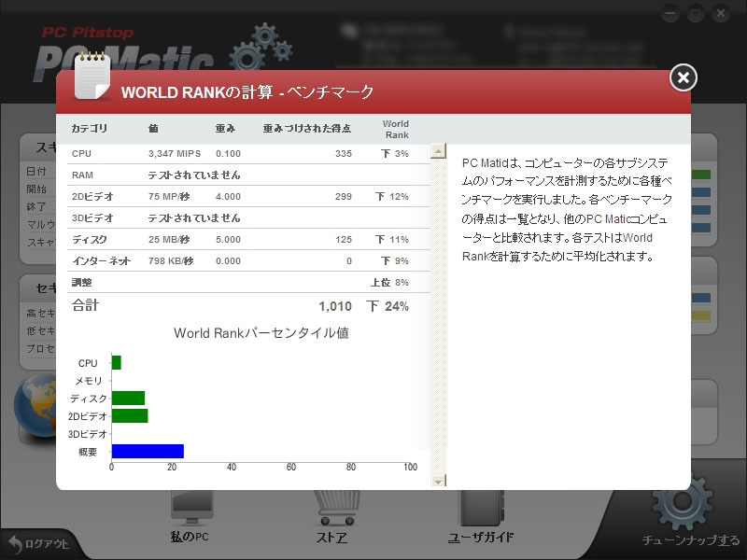The image size is (747, 560).
Task: Click the ログアウト button
Action: click(39, 543)
